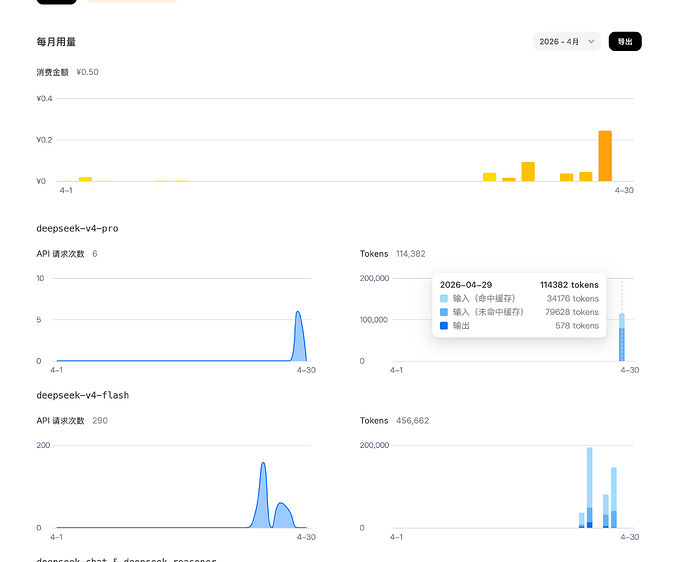Click the ¥0.50 spending total

pos(87,72)
